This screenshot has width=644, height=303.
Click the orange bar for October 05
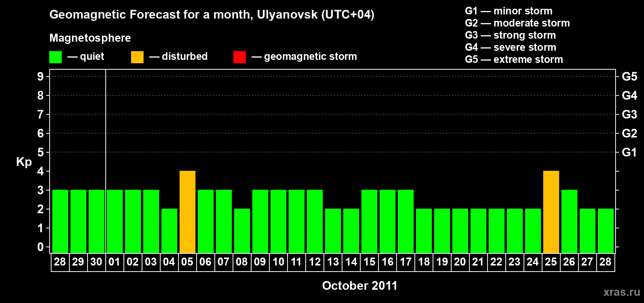coord(188,212)
